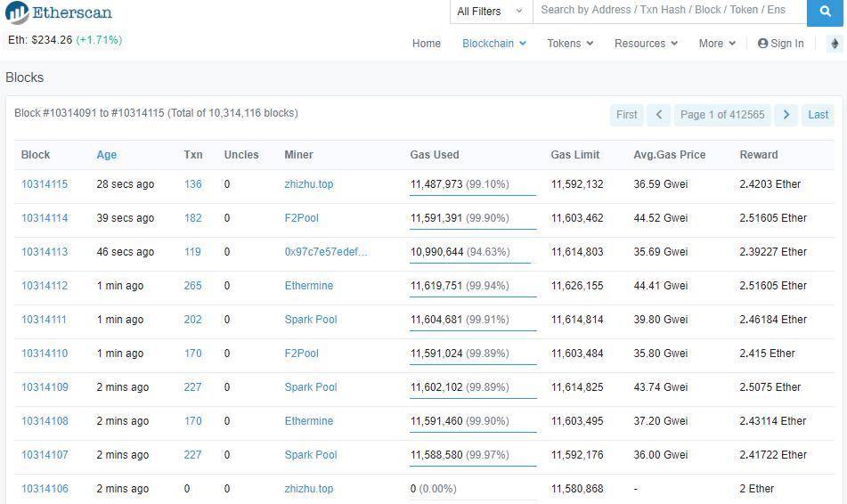The image size is (847, 504).
Task: View 170 transactions of block 10314110
Action: point(193,354)
